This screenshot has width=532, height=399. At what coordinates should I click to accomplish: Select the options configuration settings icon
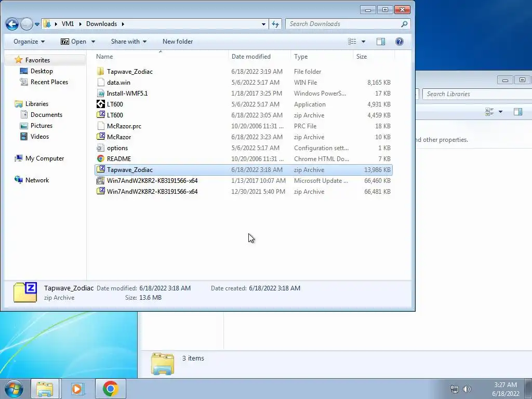(x=100, y=148)
